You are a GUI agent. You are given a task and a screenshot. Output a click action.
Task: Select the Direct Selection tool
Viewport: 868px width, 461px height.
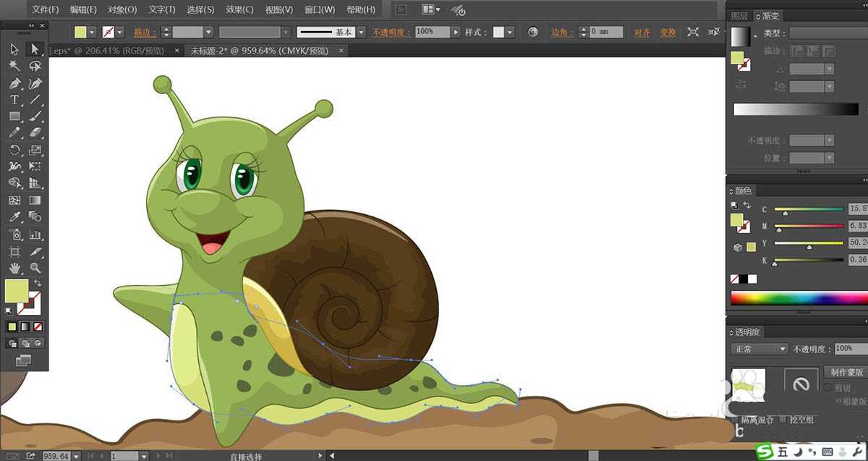(x=34, y=49)
